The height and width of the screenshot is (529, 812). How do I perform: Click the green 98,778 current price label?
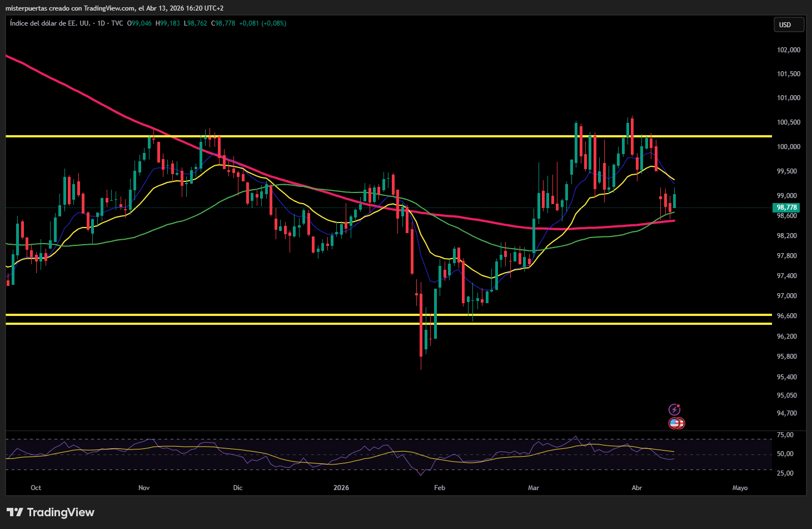(x=786, y=207)
